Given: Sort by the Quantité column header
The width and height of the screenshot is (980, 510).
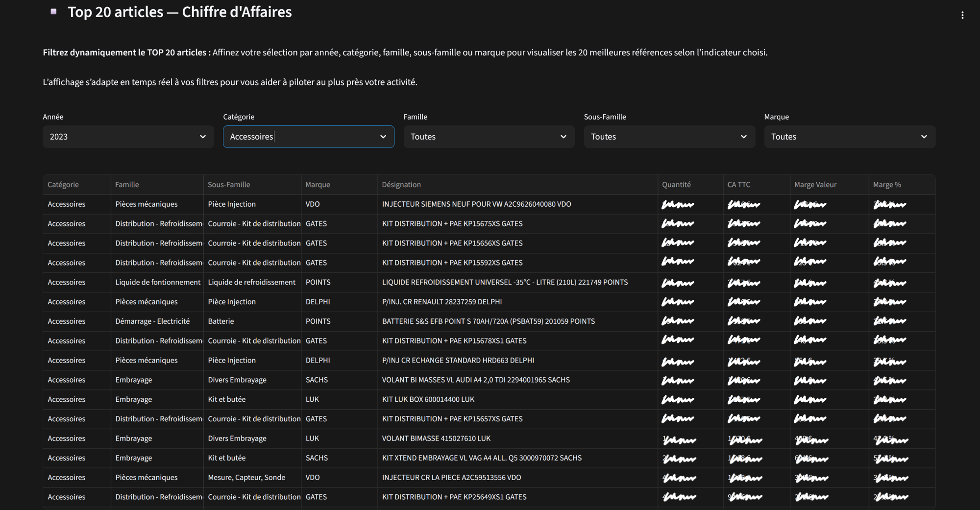Looking at the screenshot, I should click(x=676, y=185).
